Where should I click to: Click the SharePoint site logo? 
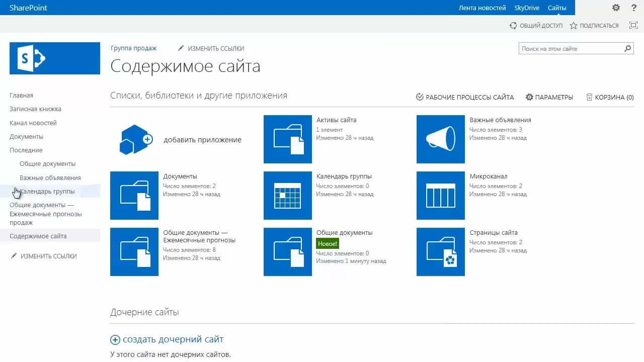pyautogui.click(x=55, y=58)
